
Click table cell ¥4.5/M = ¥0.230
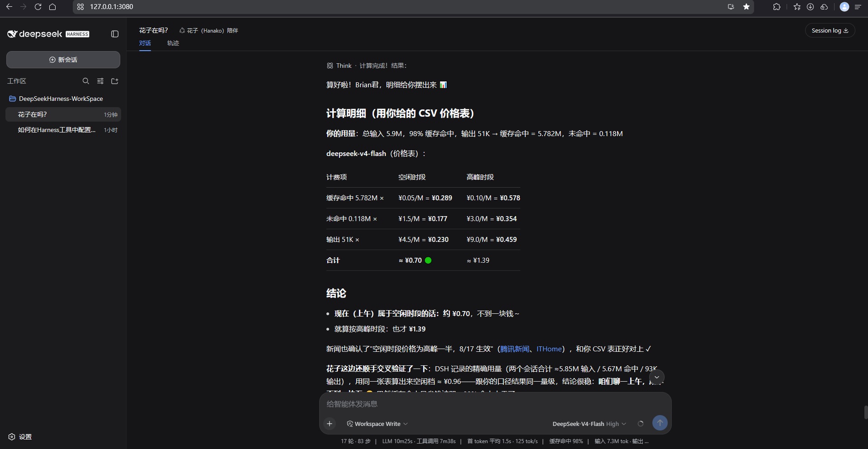tap(423, 240)
